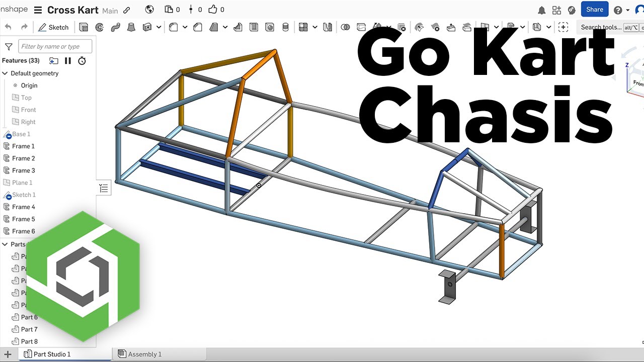Screen dimensions: 644x362
Task: Select the Sheet metal tool
Action: [x=537, y=27]
